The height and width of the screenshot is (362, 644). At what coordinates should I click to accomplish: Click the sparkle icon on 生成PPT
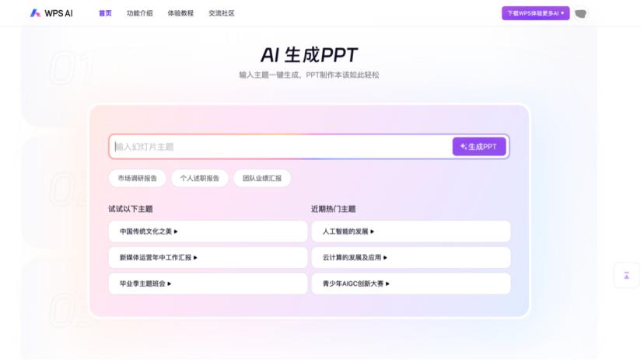(464, 147)
